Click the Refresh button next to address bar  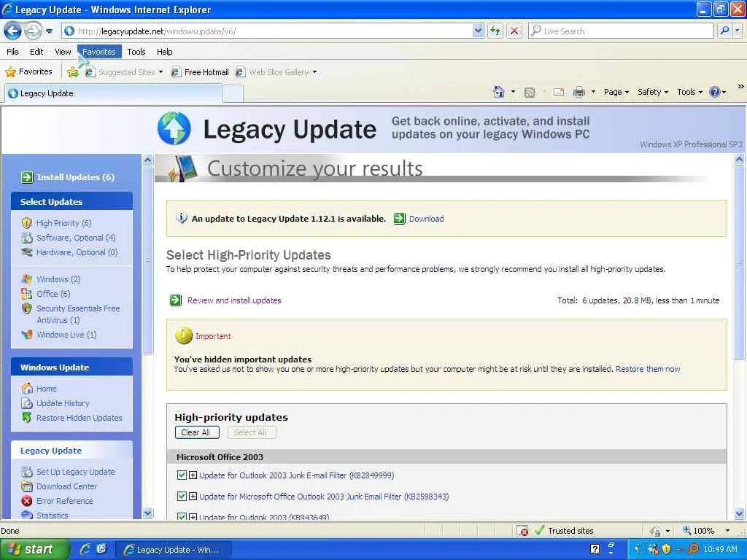495,31
